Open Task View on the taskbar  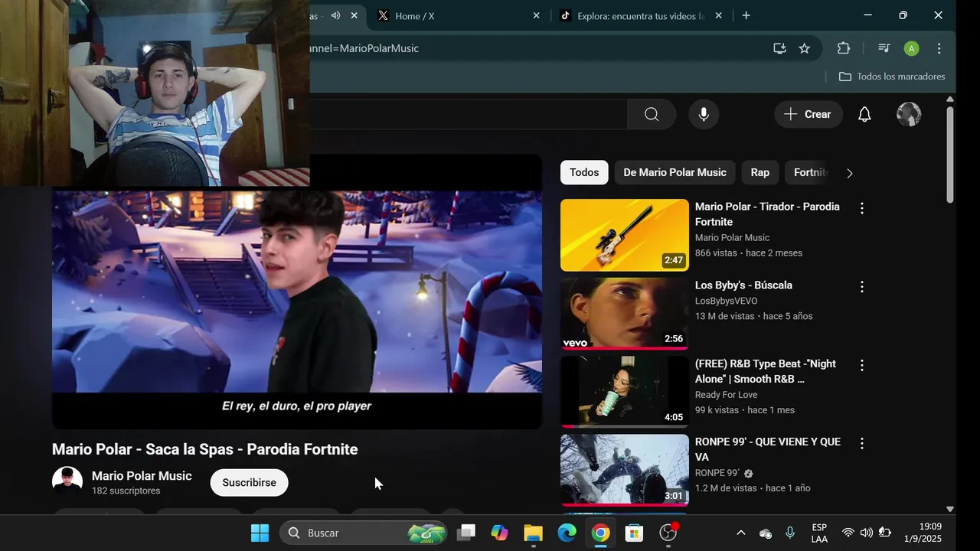pyautogui.click(x=466, y=533)
